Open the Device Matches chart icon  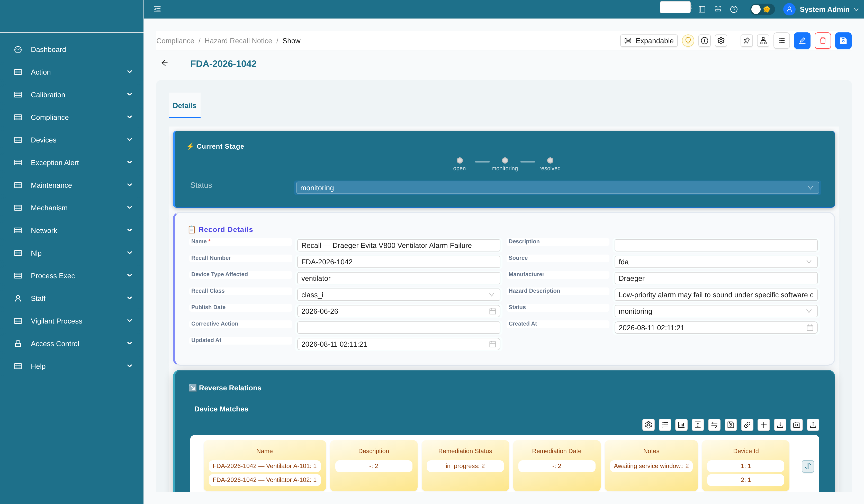681,425
